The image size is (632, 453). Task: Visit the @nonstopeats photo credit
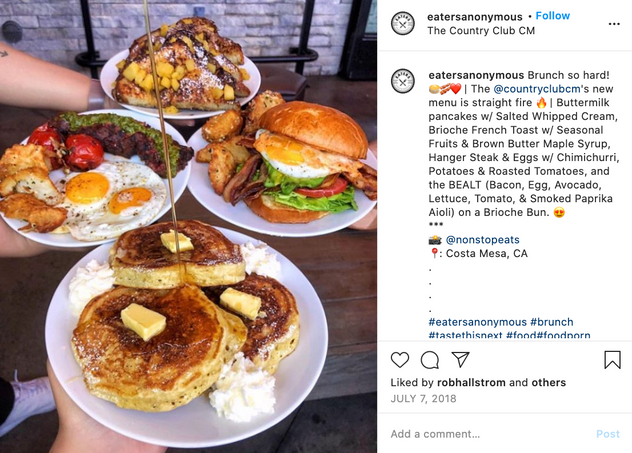(x=482, y=240)
